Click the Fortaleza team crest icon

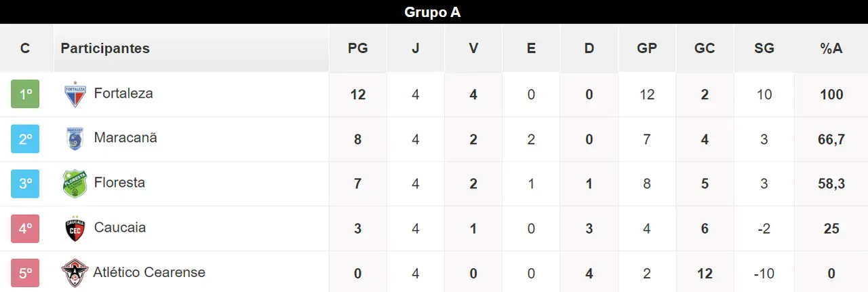pyautogui.click(x=75, y=94)
